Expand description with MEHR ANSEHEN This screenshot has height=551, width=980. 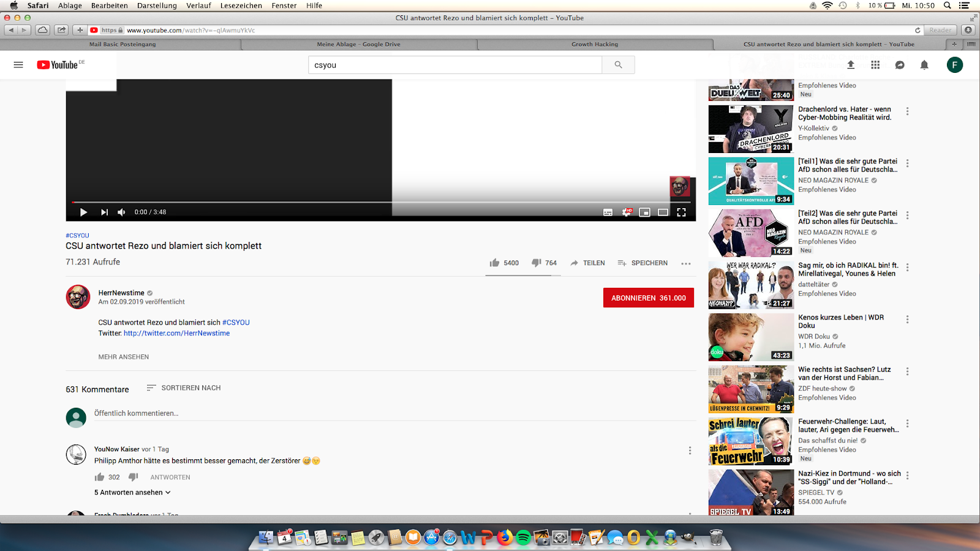coord(124,357)
